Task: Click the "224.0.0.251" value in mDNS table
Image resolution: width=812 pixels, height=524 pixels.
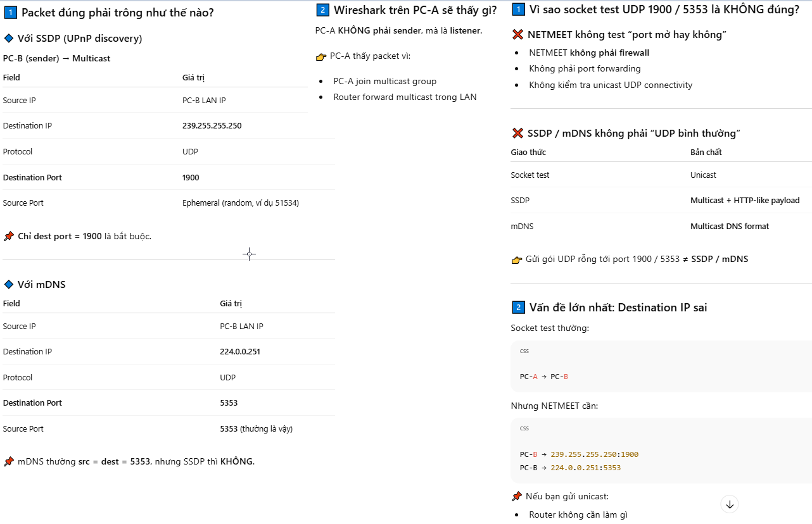Action: click(x=239, y=352)
